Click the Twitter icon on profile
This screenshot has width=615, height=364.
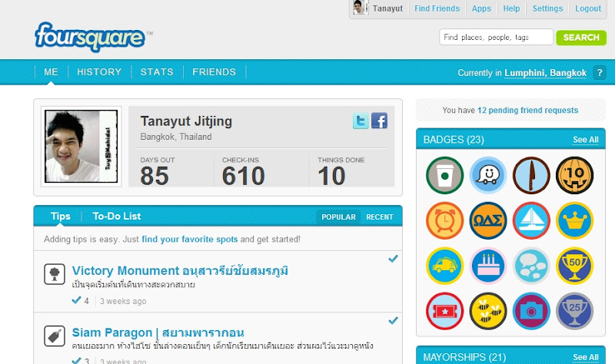(361, 121)
